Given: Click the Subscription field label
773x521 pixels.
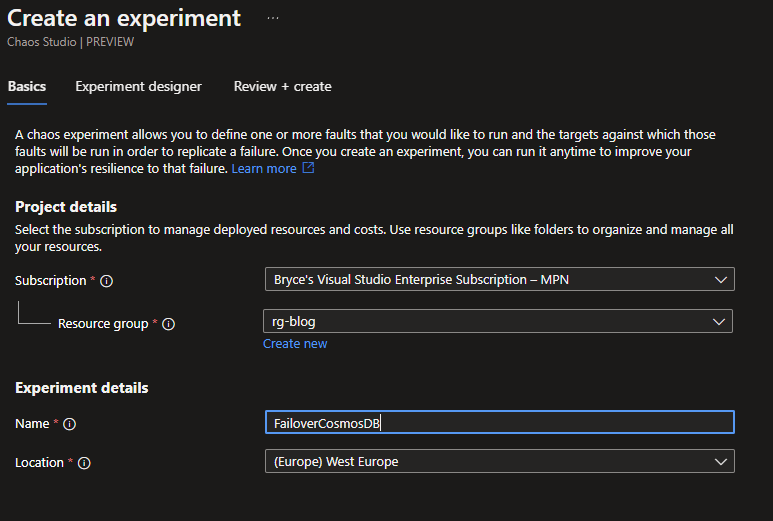Looking at the screenshot, I should [50, 281].
